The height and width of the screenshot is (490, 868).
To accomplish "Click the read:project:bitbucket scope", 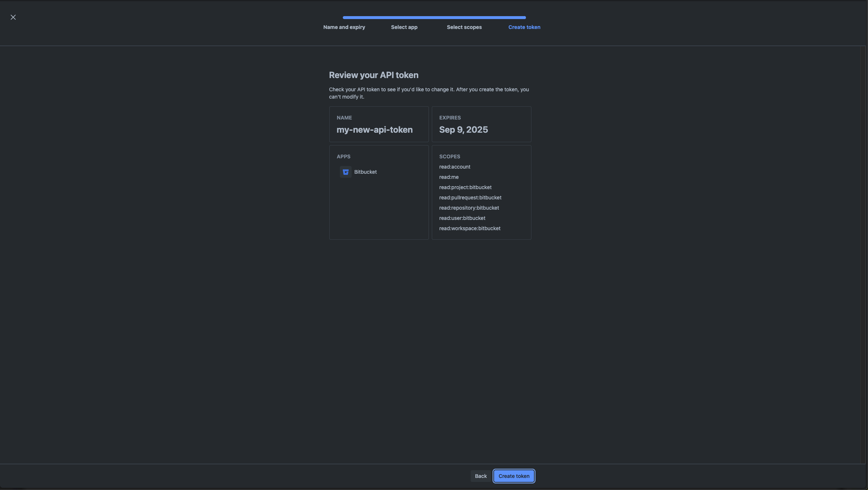I will pyautogui.click(x=465, y=187).
